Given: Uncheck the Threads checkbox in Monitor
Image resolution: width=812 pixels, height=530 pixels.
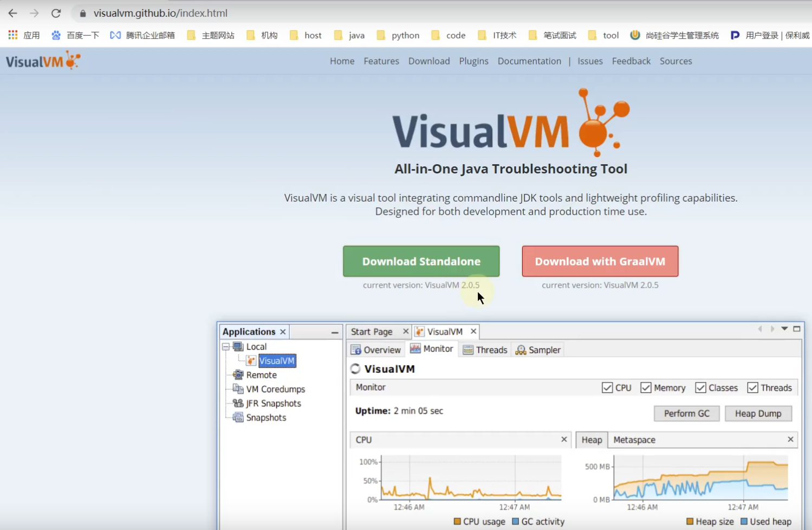Looking at the screenshot, I should [752, 388].
